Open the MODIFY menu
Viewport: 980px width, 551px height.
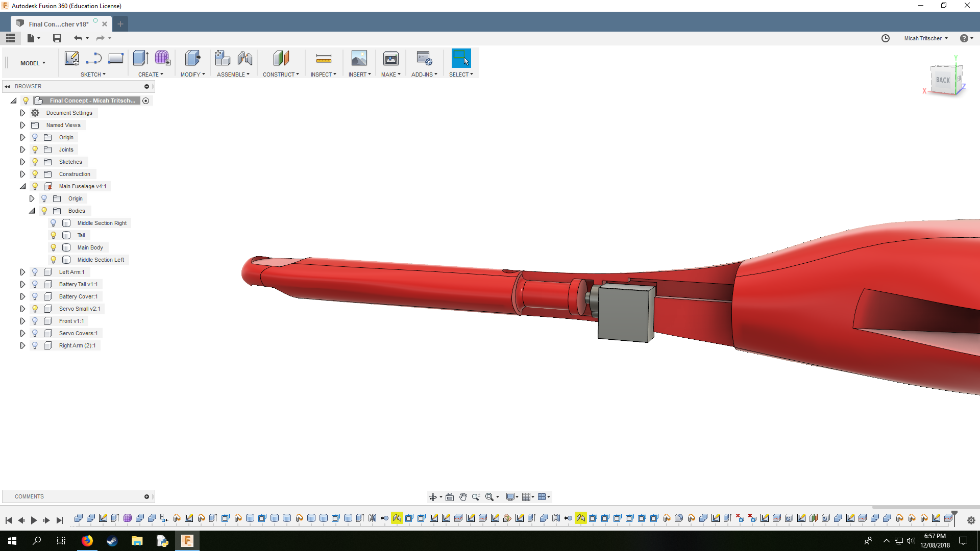[192, 74]
